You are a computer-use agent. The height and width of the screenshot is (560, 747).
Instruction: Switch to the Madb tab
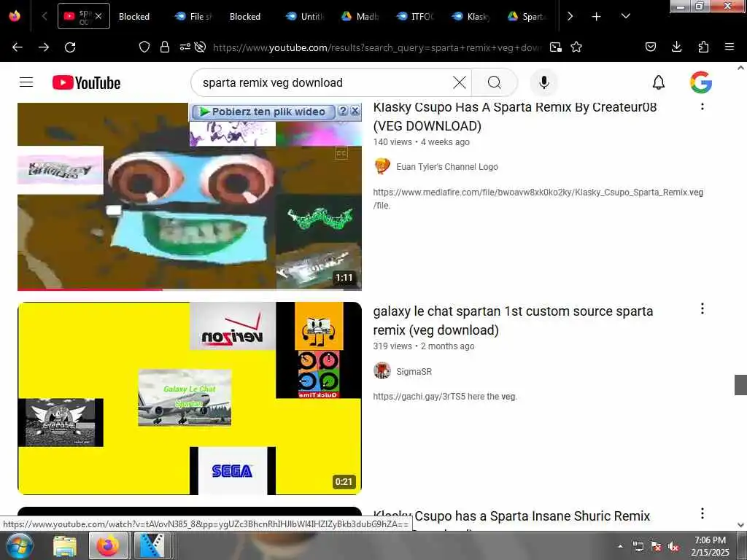(x=361, y=16)
